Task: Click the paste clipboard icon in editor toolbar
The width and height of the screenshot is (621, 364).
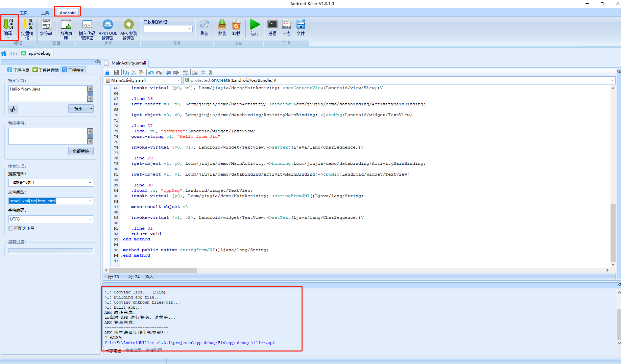Action: [x=141, y=73]
